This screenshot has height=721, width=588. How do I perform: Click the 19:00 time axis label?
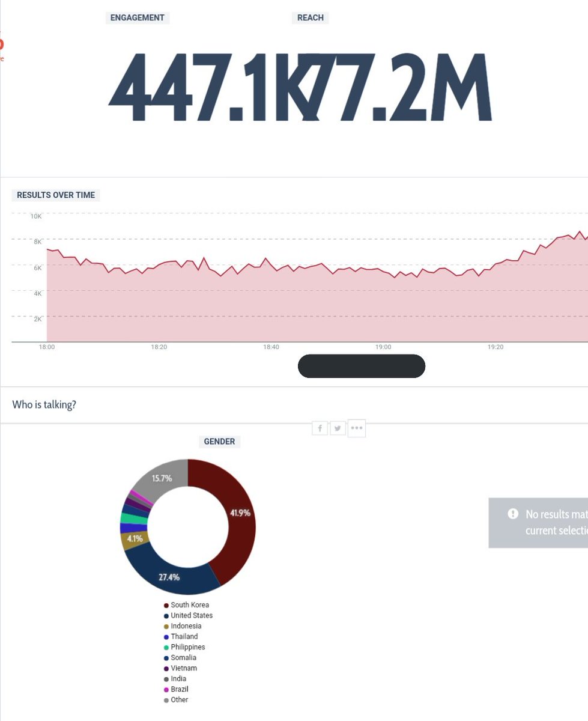(383, 347)
